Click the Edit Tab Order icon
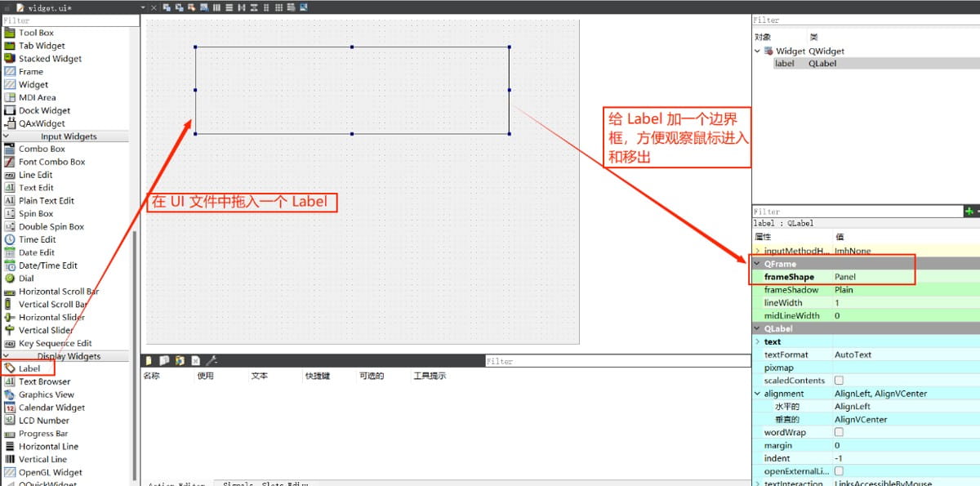This screenshot has width=980, height=486. (x=204, y=7)
